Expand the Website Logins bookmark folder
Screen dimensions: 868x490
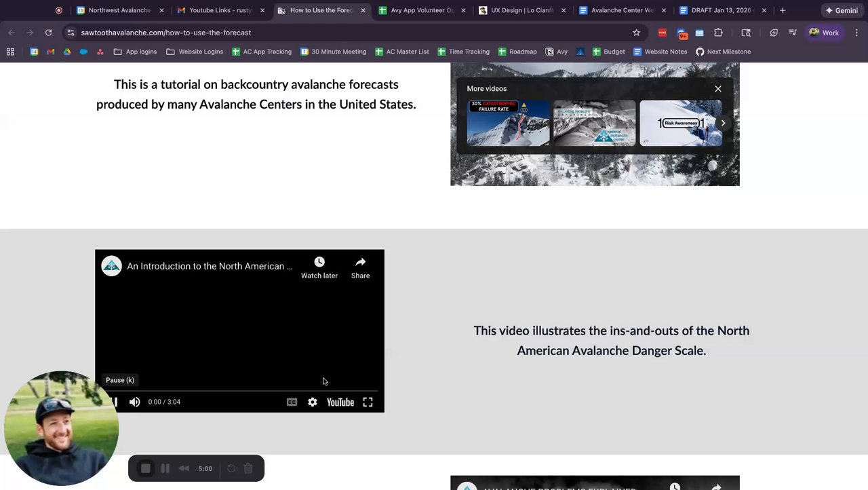(x=195, y=52)
